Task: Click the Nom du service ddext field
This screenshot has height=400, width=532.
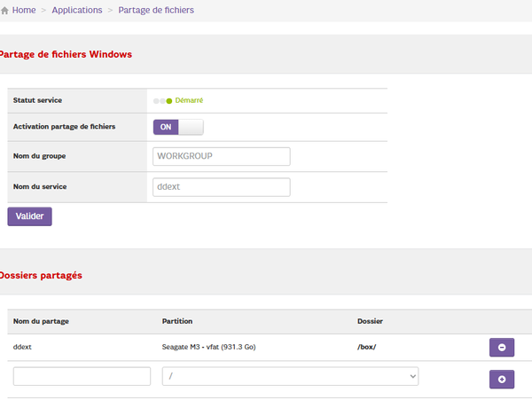Action: (x=222, y=187)
